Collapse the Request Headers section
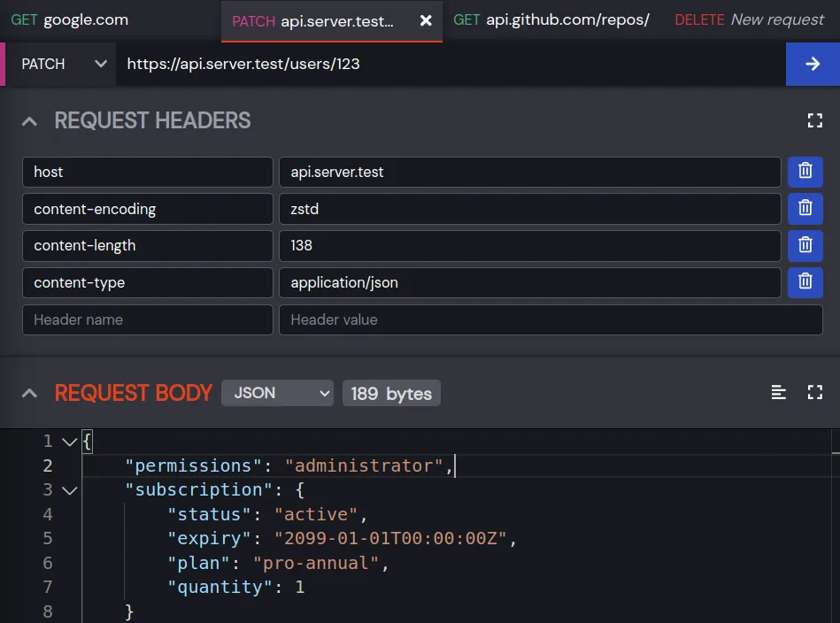 click(x=29, y=121)
